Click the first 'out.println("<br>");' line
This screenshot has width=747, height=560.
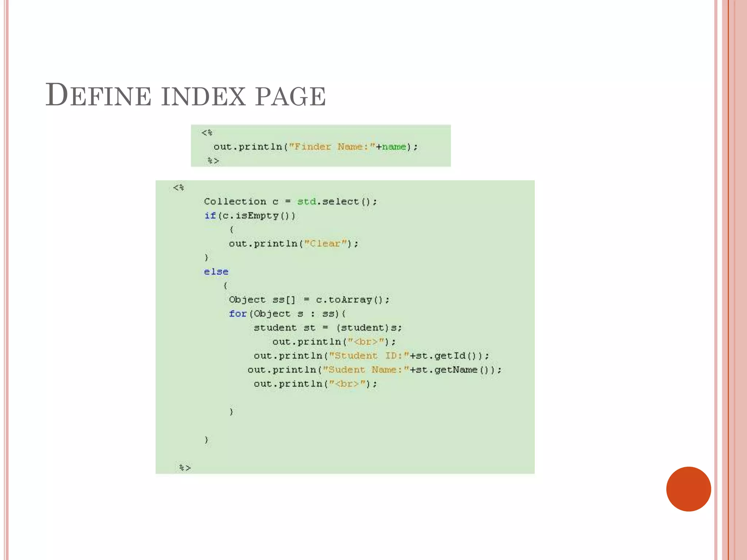click(334, 342)
